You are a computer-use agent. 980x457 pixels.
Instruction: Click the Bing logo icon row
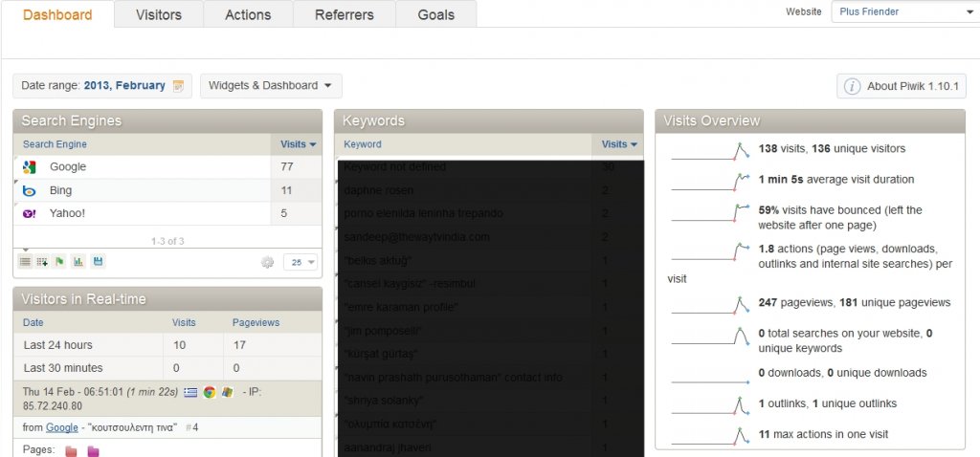[x=29, y=191]
